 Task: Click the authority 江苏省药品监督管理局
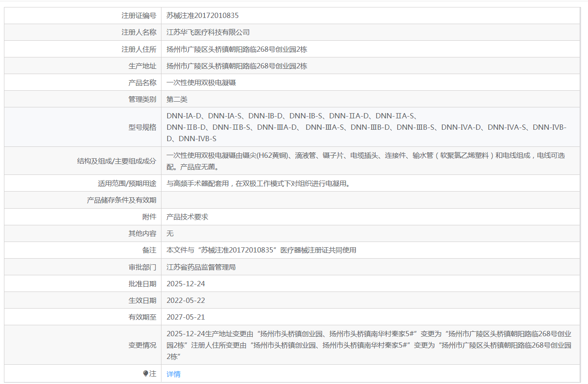[201, 267]
